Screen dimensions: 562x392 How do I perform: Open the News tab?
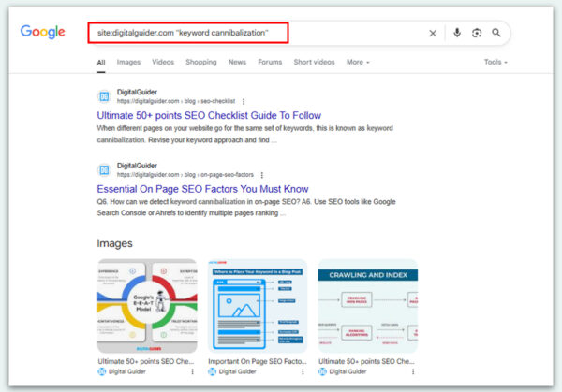click(x=237, y=62)
